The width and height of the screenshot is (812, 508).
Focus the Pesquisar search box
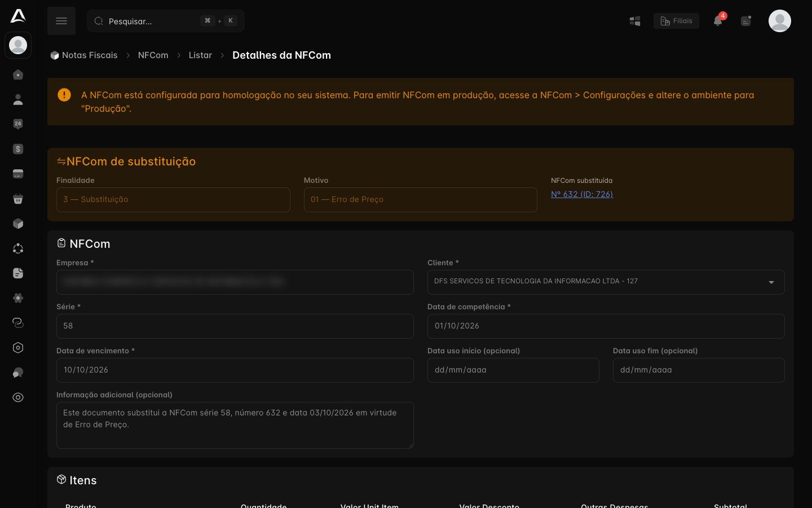pos(166,21)
